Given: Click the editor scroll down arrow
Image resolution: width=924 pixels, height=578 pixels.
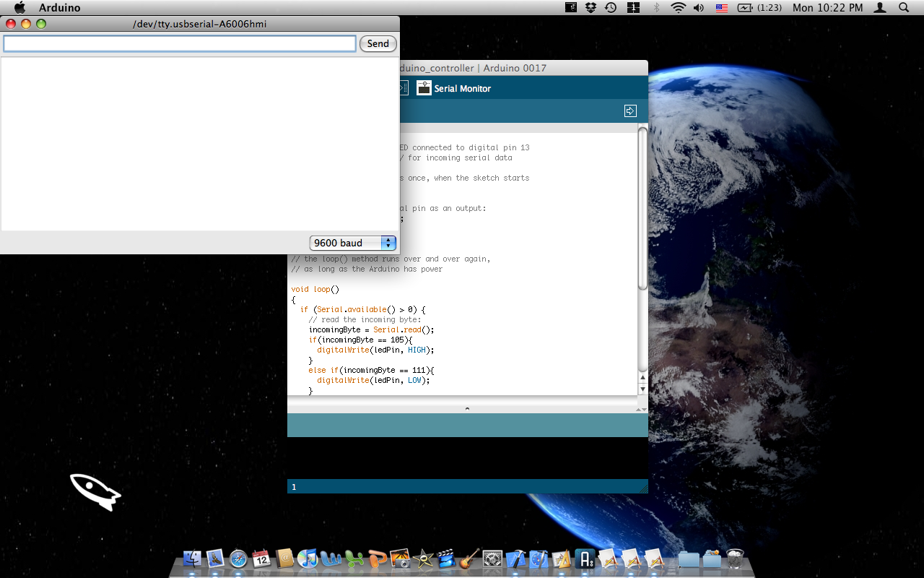Looking at the screenshot, I should pyautogui.click(x=643, y=389).
